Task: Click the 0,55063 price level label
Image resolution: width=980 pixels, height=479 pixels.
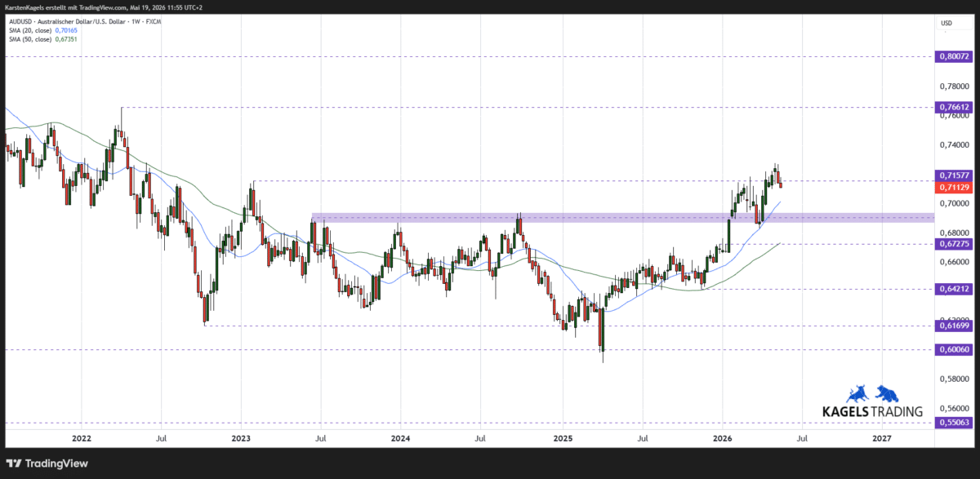Action: tap(954, 423)
